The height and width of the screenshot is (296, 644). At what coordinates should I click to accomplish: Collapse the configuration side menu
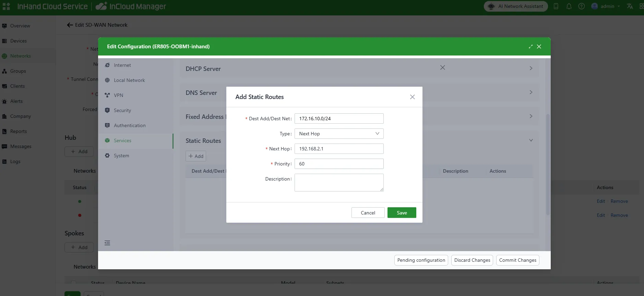[107, 243]
